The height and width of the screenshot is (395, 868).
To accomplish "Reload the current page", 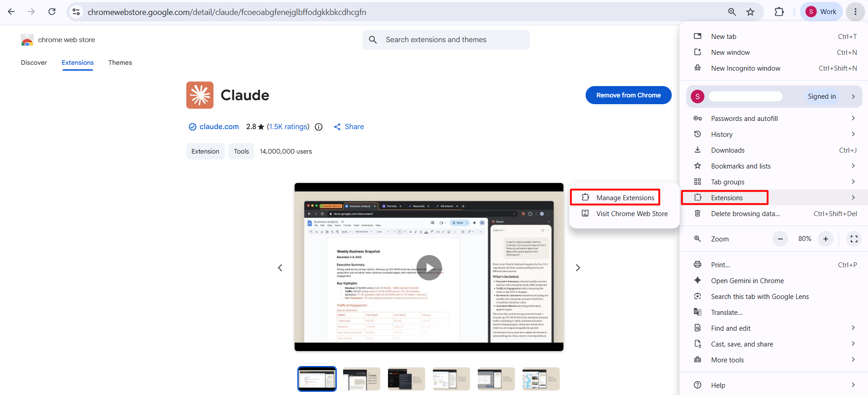I will point(52,12).
